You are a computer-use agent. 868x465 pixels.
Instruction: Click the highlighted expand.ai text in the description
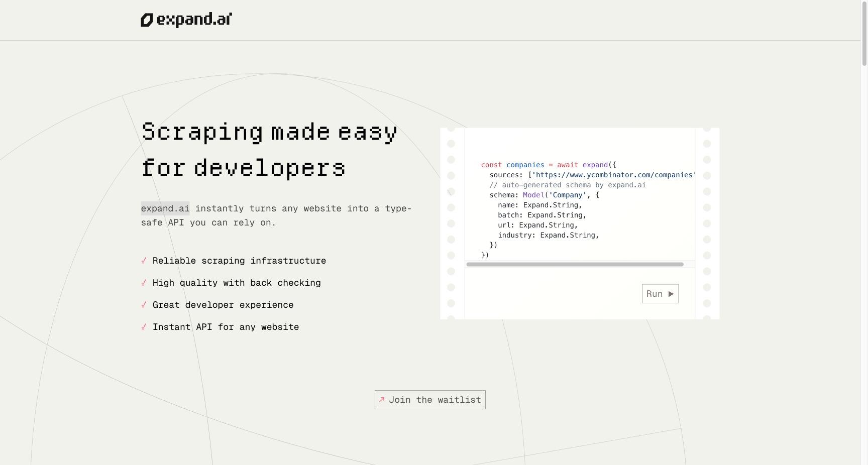click(x=165, y=208)
